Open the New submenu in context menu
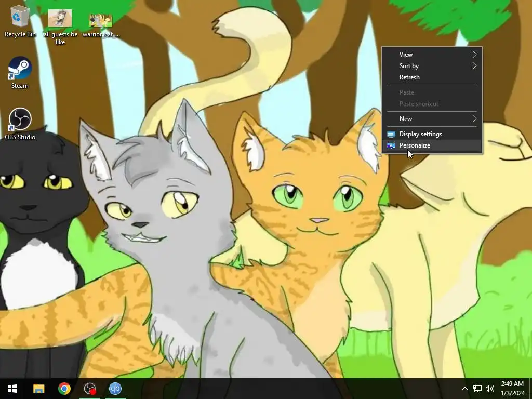The height and width of the screenshot is (399, 532). tap(432, 119)
